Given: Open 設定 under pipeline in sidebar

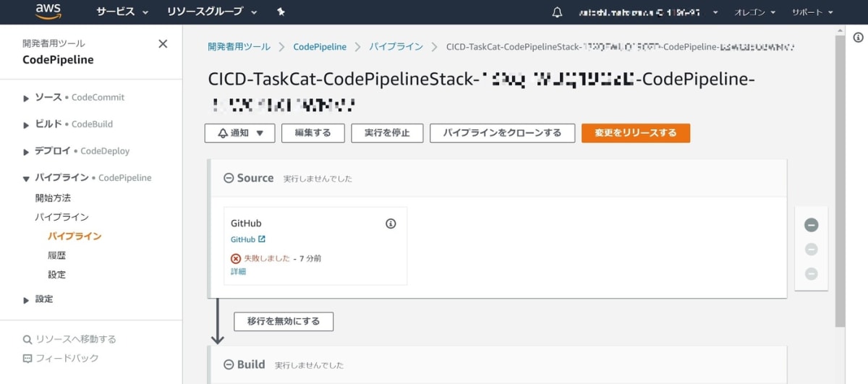Looking at the screenshot, I should coord(56,274).
